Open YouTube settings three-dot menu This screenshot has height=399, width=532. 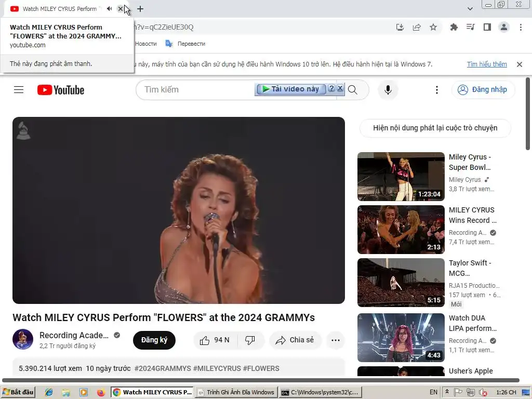coord(436,90)
